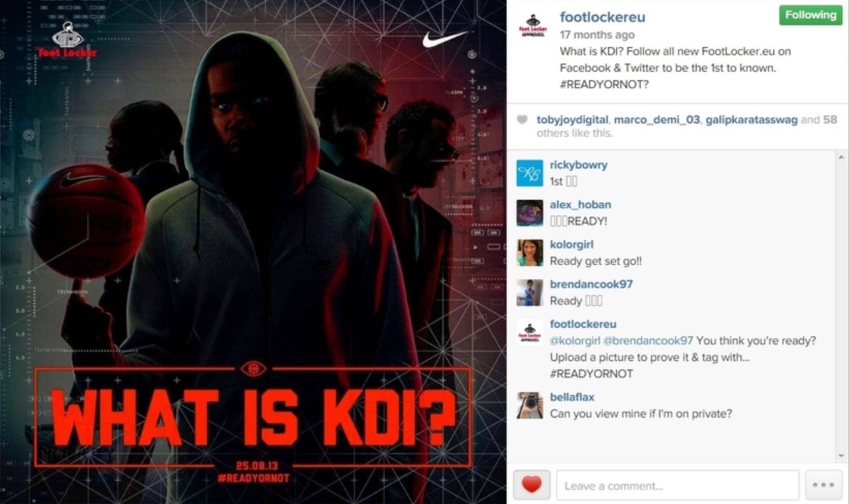
Task: Click the red heart like button
Action: point(531,485)
